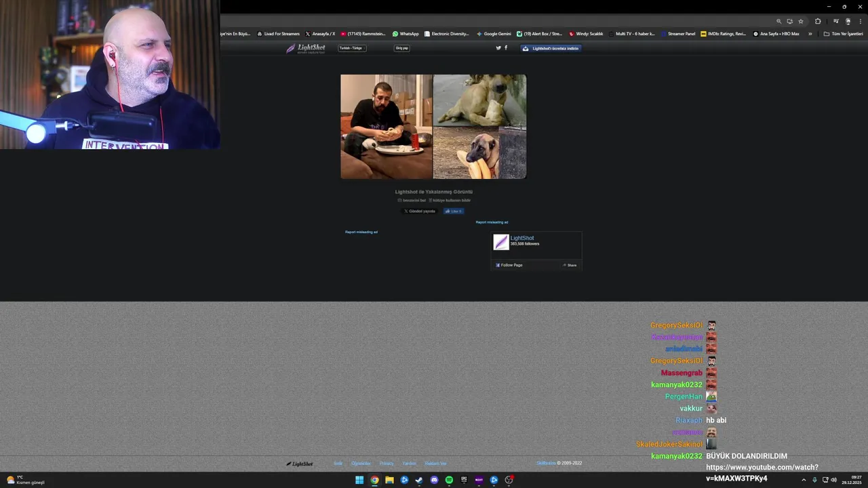The width and height of the screenshot is (868, 488).
Task: Open Google Chrome from taskbar
Action: point(374,480)
